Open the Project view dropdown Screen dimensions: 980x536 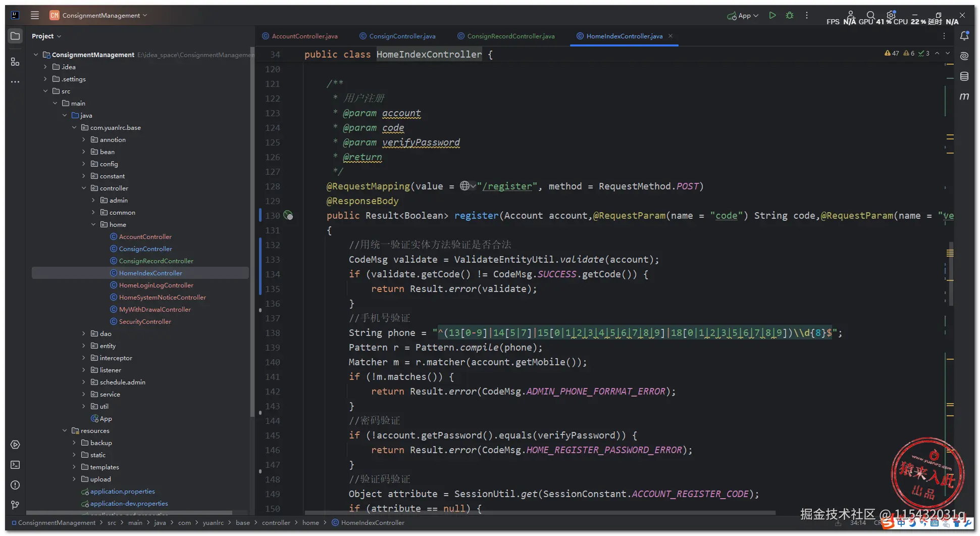coord(46,36)
